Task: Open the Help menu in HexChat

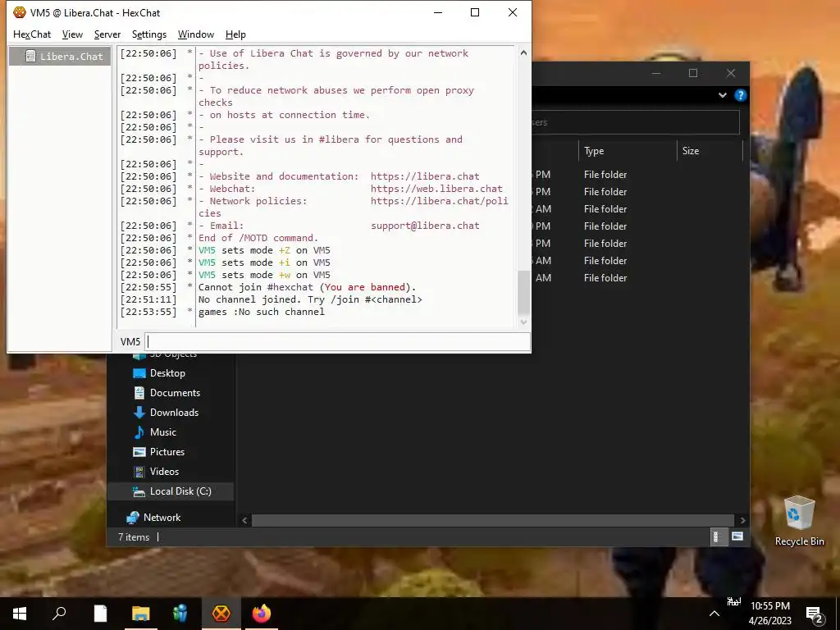Action: point(235,34)
